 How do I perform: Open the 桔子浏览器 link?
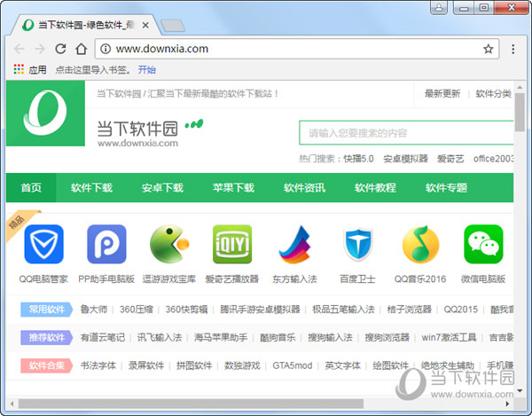(409, 309)
